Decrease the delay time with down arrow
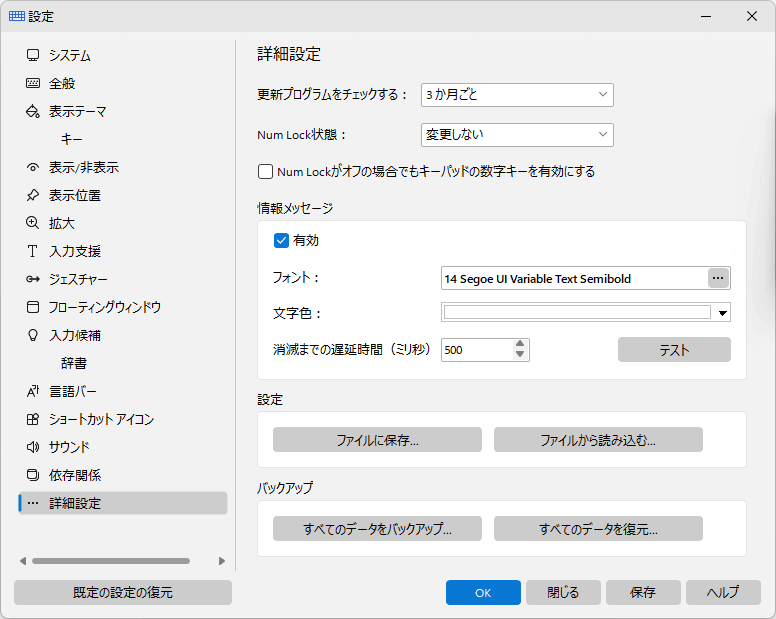Viewport: 776px width, 619px height. [x=520, y=355]
